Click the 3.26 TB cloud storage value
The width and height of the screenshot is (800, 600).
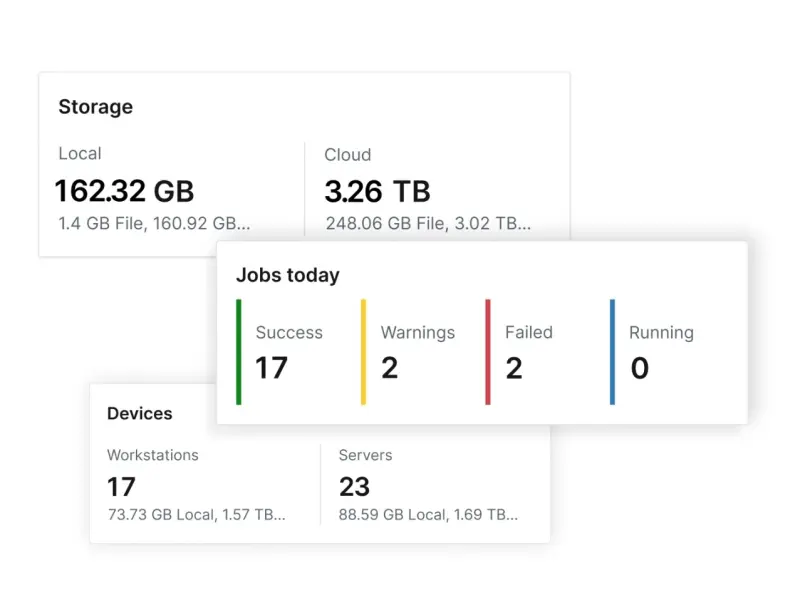tap(377, 190)
